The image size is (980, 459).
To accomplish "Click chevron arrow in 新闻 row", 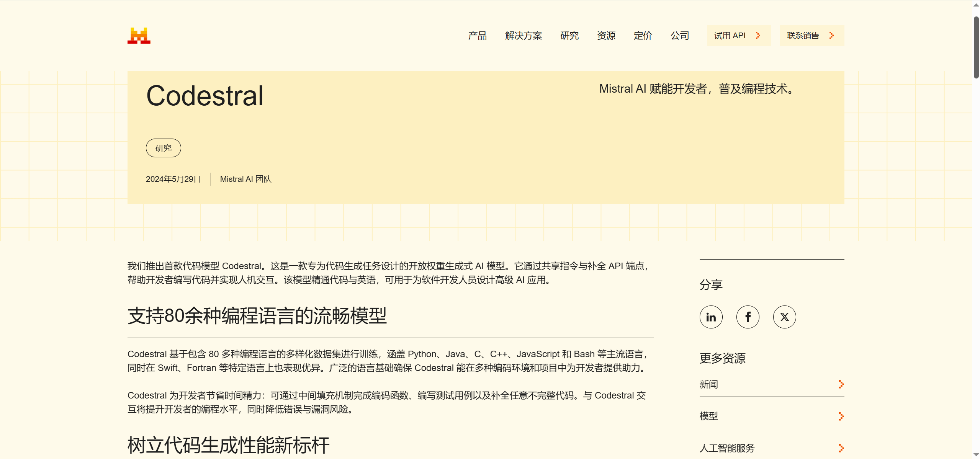I will coord(841,384).
